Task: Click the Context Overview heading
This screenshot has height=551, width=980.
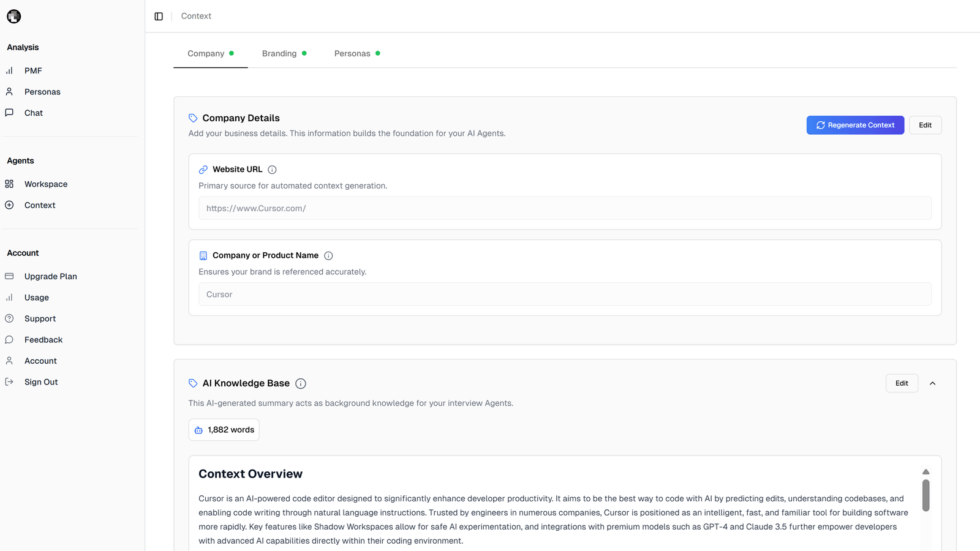Action: (251, 474)
